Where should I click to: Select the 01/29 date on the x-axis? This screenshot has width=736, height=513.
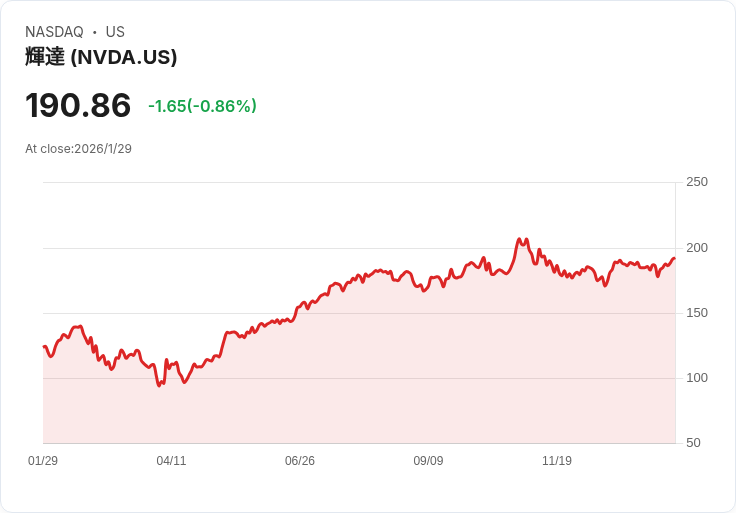point(43,461)
